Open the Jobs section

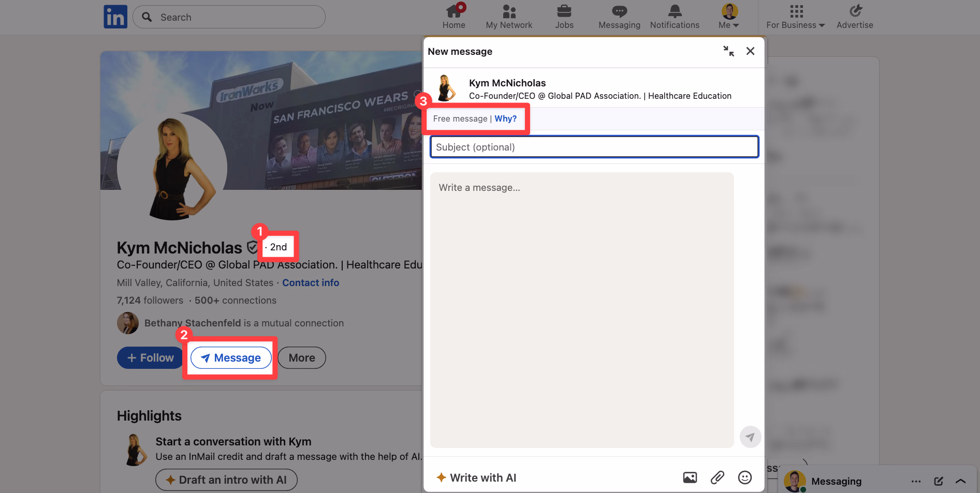point(564,17)
